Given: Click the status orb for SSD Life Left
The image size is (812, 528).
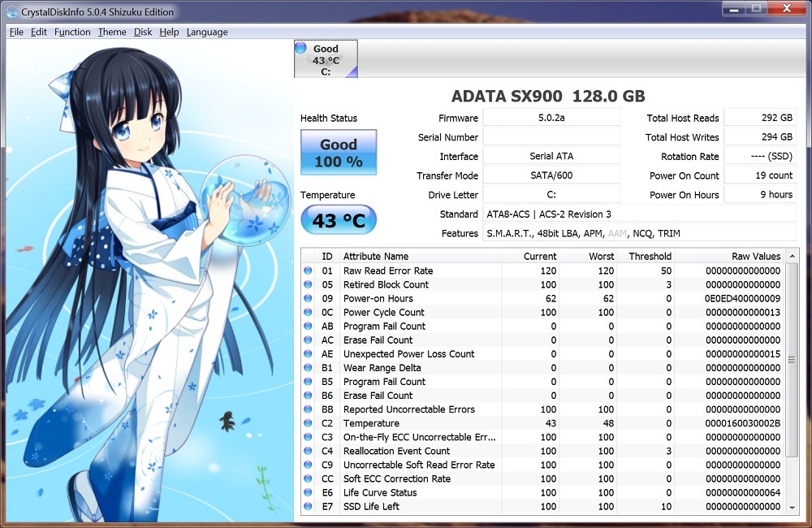Looking at the screenshot, I should pyautogui.click(x=308, y=506).
